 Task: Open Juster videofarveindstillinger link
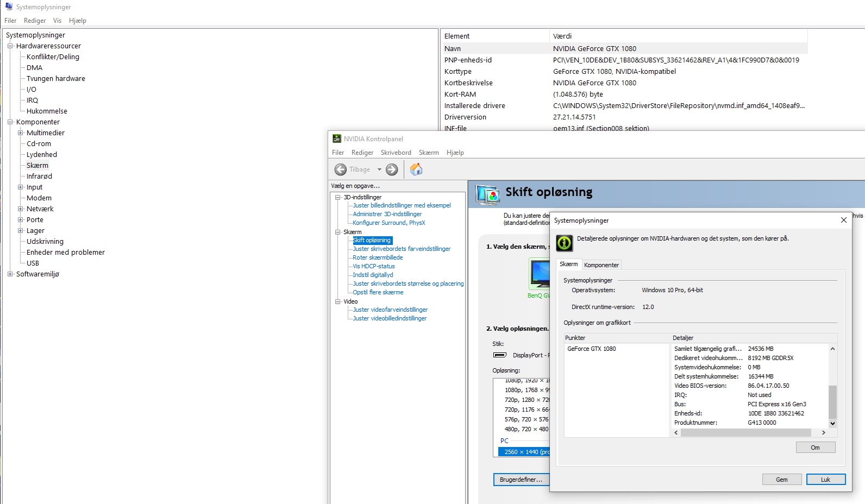click(x=391, y=310)
